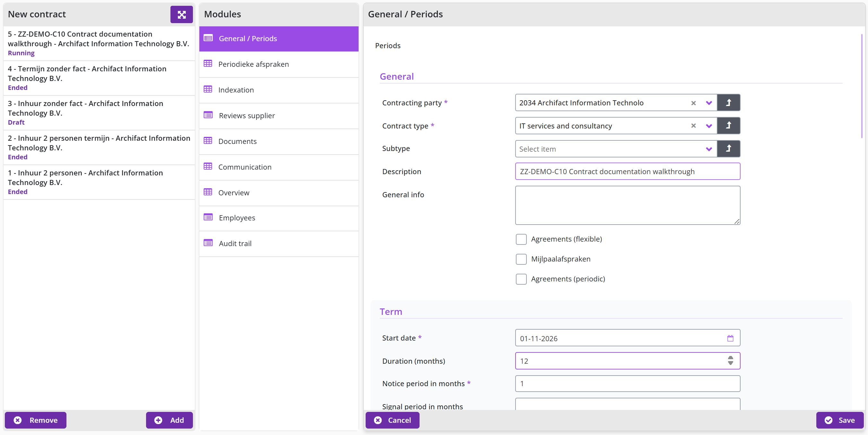Viewport: 868px width, 435px height.
Task: Open the Indexation module
Action: pos(279,90)
